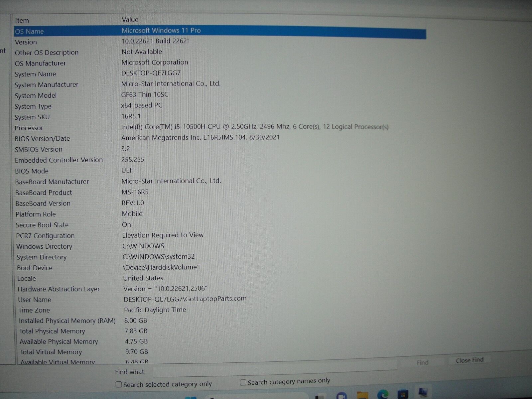532x399 pixels.
Task: Click the Close Find button
Action: (x=469, y=360)
